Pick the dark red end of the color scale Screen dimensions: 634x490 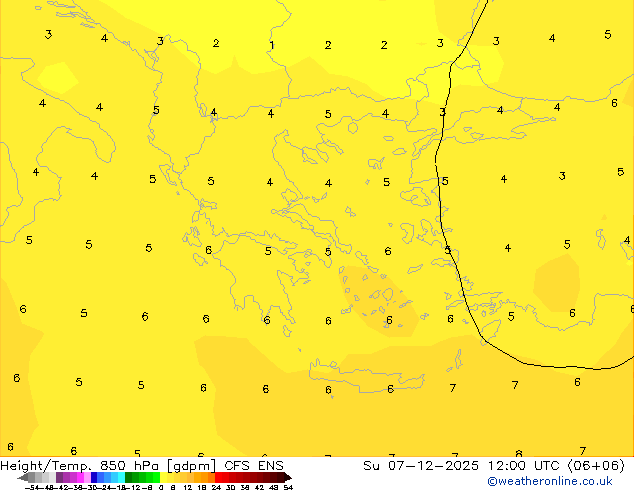click(x=282, y=477)
